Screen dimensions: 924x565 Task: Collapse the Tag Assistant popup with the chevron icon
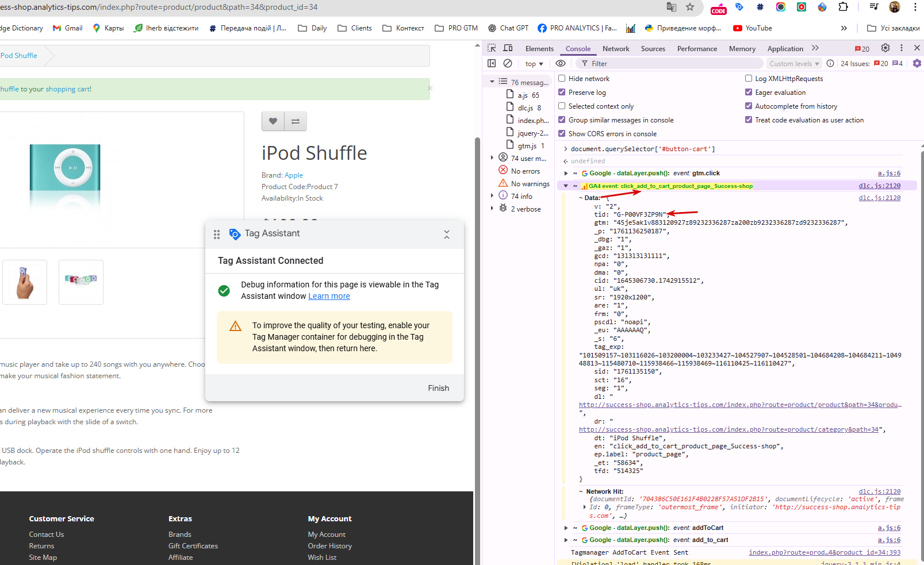(x=447, y=235)
